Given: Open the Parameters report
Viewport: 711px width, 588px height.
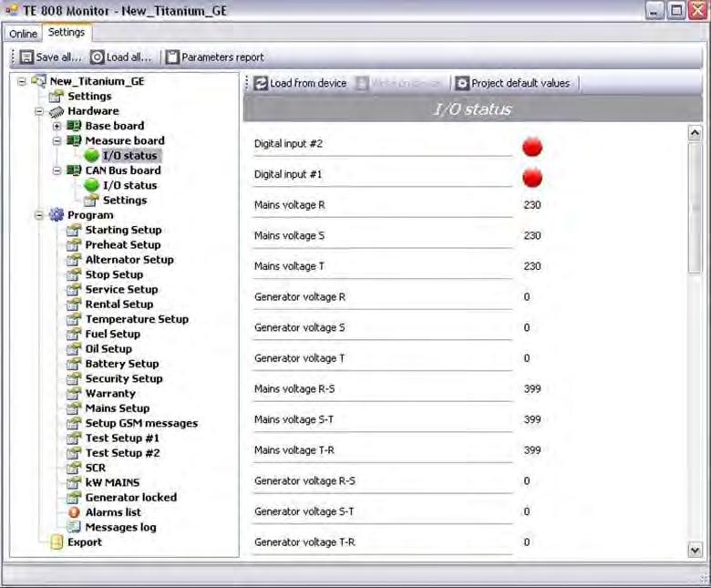Looking at the screenshot, I should tap(214, 57).
